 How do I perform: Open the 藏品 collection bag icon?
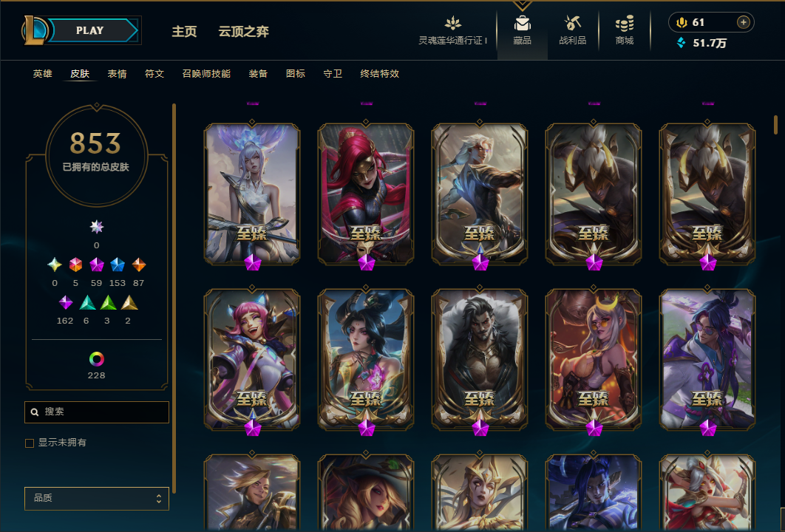coord(522,24)
